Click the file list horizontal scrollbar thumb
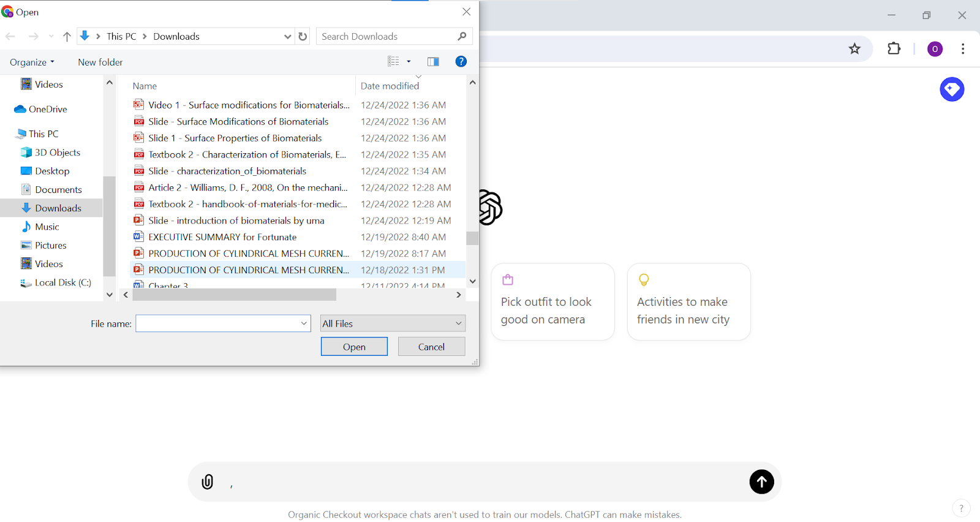The image size is (980, 522). (234, 295)
